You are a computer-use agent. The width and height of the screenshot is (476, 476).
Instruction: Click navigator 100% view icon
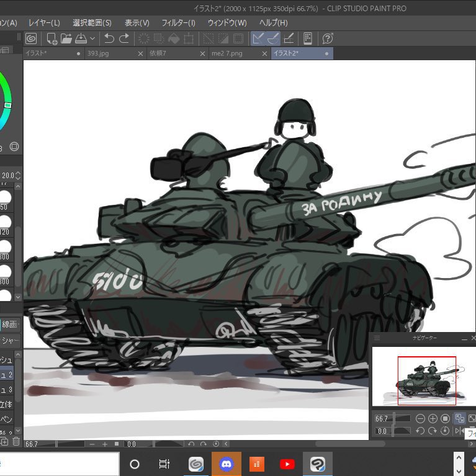click(445, 419)
